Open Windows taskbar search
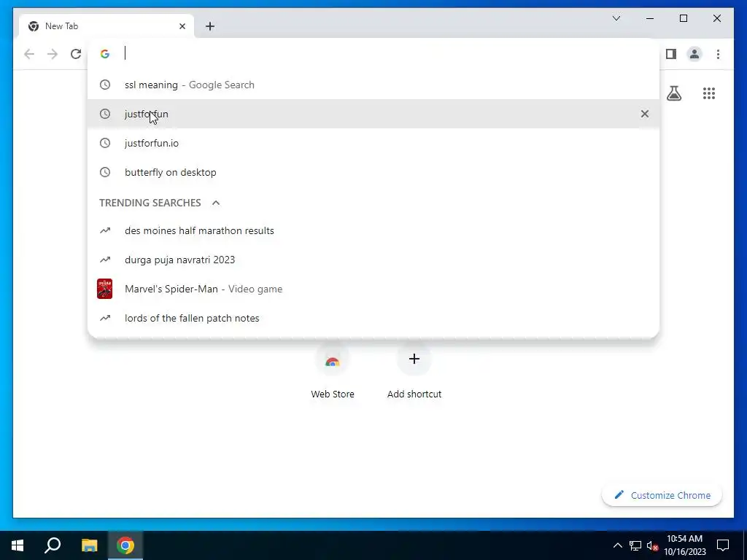747x560 pixels. (x=53, y=545)
